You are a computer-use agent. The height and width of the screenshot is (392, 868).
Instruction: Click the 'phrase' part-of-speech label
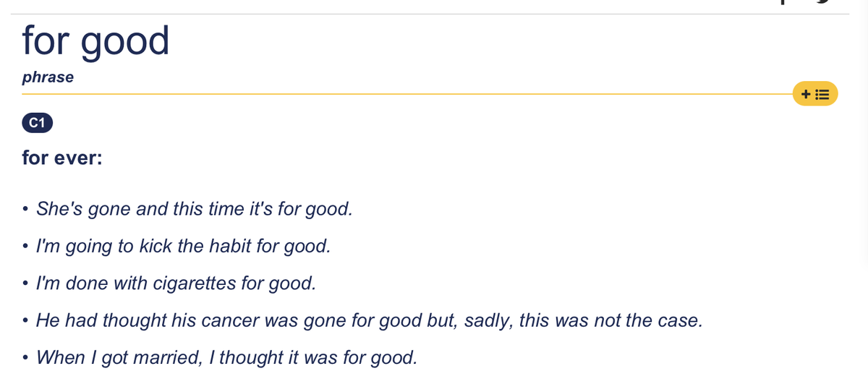click(48, 77)
